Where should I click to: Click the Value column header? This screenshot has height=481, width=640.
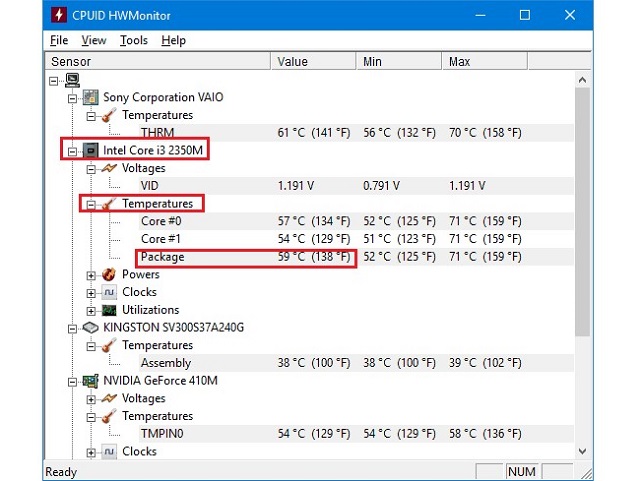[313, 62]
